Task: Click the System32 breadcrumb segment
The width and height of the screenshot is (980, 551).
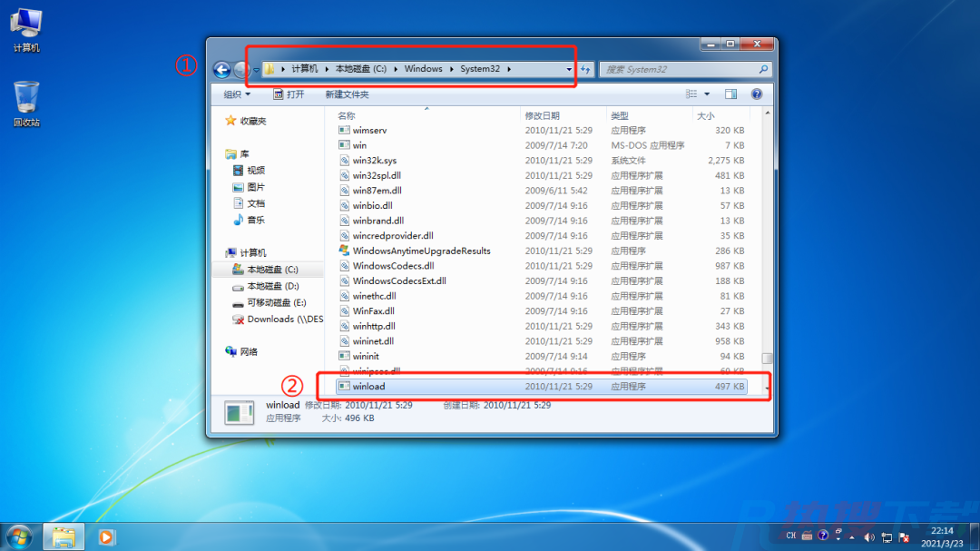Action: click(x=480, y=69)
